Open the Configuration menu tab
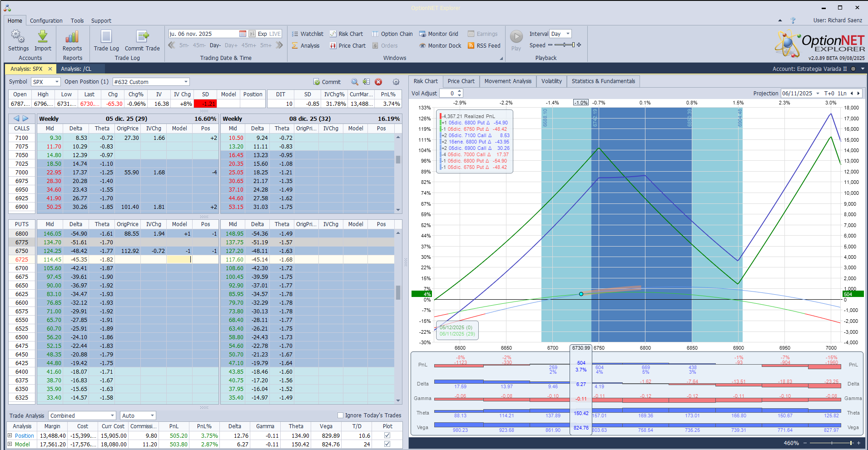868x450 pixels. point(46,21)
